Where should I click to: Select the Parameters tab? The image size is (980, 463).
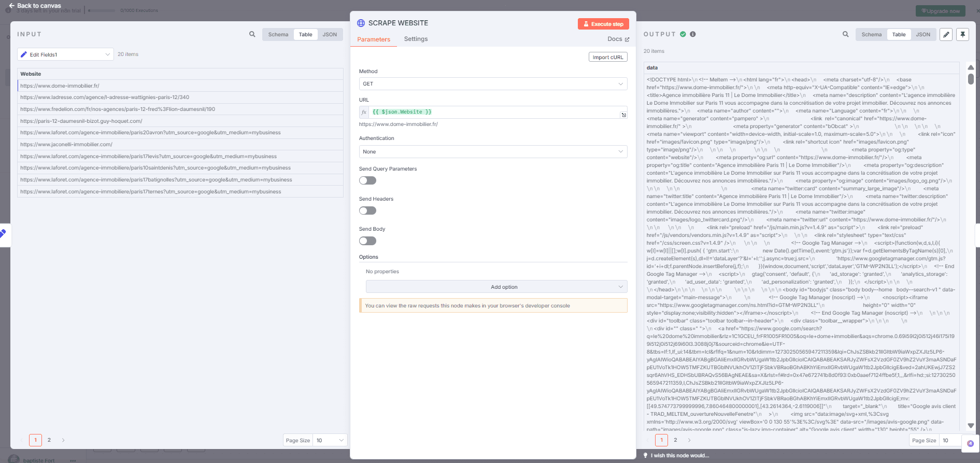pos(374,39)
